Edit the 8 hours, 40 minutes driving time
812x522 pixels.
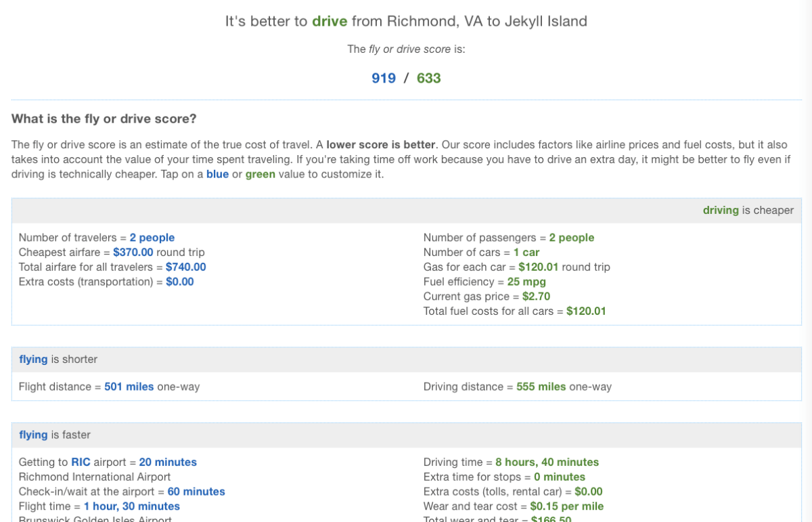click(547, 462)
